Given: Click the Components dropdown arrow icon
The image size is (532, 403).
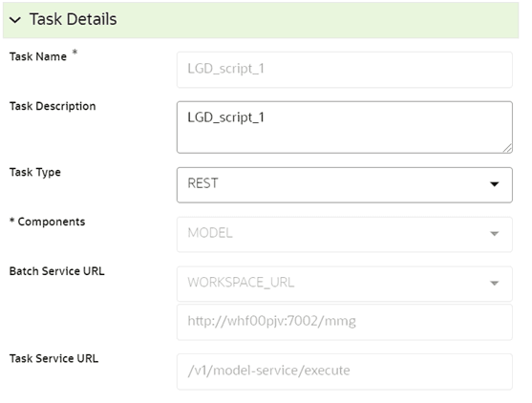Looking at the screenshot, I should point(495,234).
